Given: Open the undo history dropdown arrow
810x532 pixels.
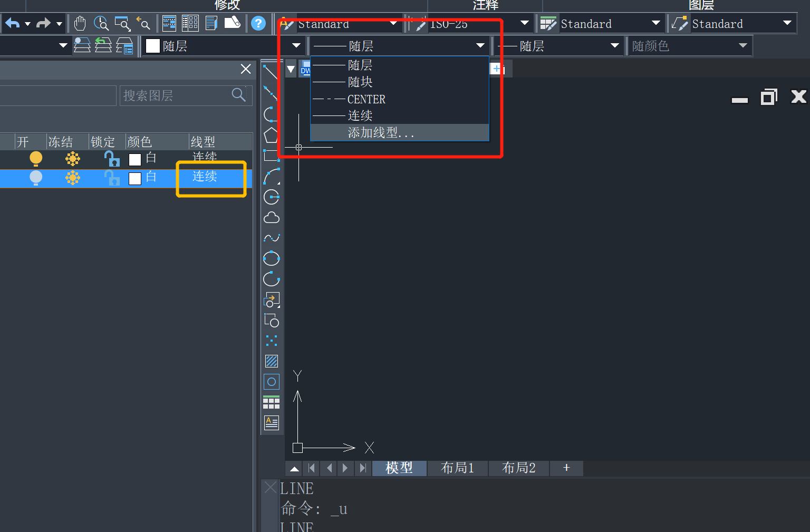Looking at the screenshot, I should [x=27, y=24].
